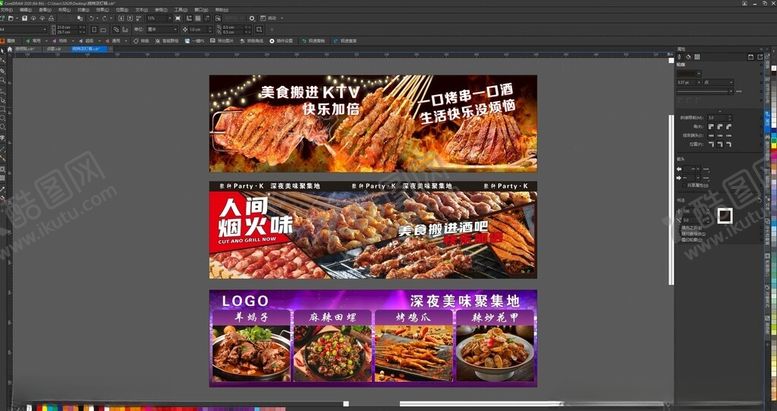
Task: Select the 美食搬进KTV barbecue banner
Action: coord(373,123)
